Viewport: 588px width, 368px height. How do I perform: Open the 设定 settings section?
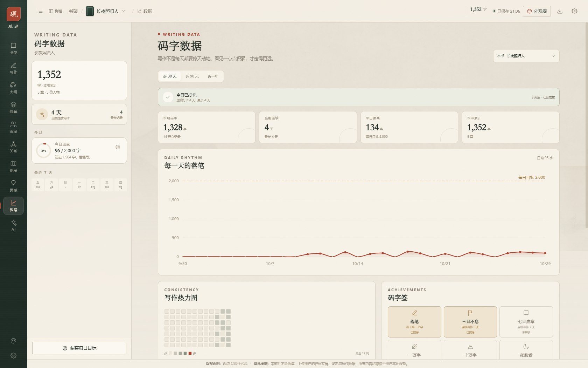(13, 127)
